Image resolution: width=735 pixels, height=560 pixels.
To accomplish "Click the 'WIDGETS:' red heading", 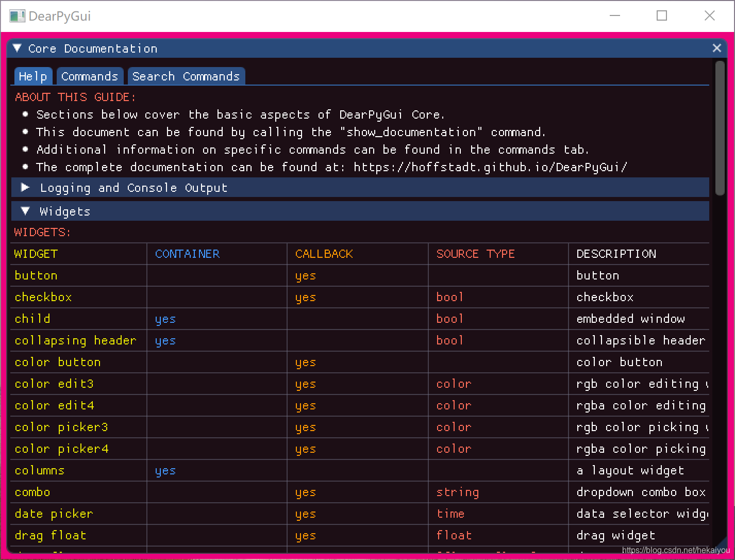I will [43, 232].
